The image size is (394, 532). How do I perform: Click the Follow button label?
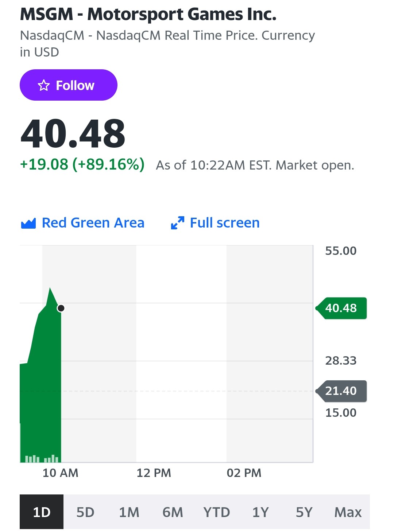pos(75,85)
